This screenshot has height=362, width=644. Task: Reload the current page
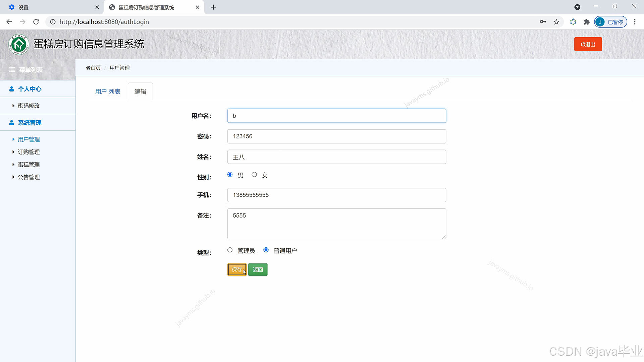coord(36,22)
